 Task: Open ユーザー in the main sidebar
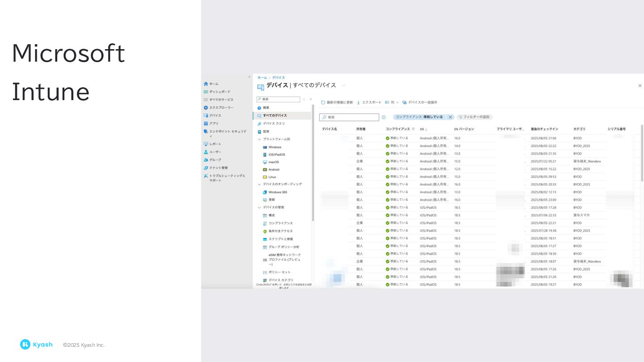coord(212,152)
